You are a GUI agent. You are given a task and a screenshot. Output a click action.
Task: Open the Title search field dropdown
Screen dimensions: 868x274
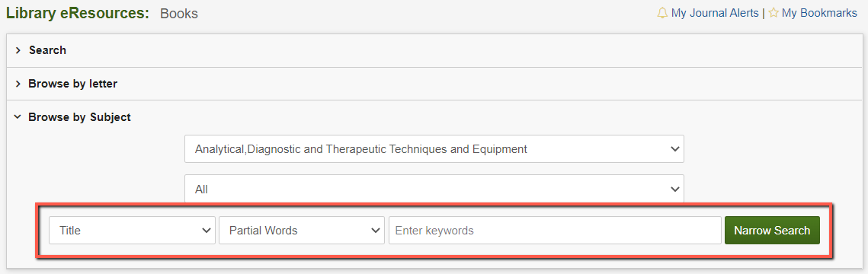click(132, 231)
